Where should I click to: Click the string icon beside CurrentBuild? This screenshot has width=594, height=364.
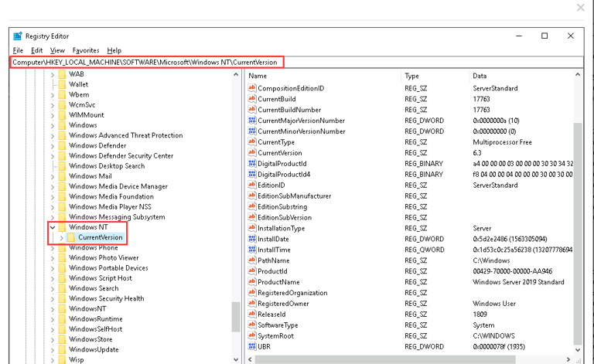pyautogui.click(x=252, y=99)
